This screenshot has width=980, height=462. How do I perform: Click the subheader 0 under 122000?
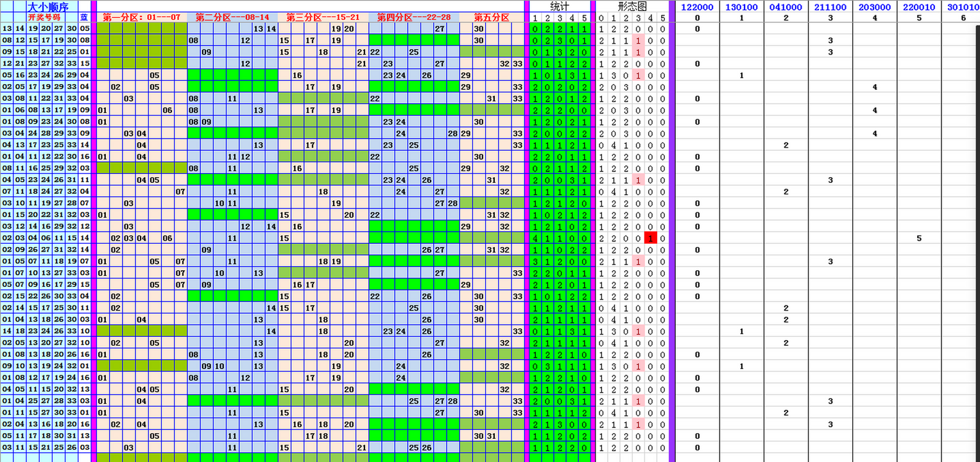coord(698,17)
